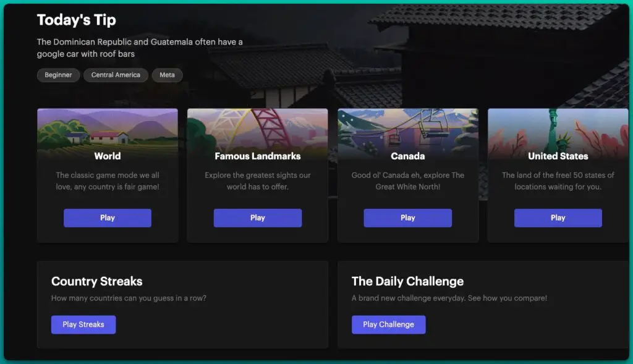Click the World card title
633x364 pixels.
pos(107,156)
